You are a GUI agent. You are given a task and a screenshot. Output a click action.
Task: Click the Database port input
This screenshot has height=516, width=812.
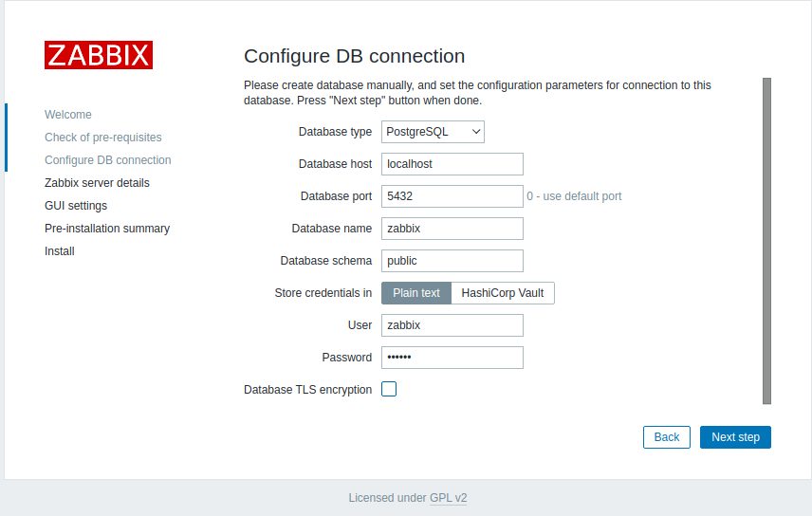(452, 196)
